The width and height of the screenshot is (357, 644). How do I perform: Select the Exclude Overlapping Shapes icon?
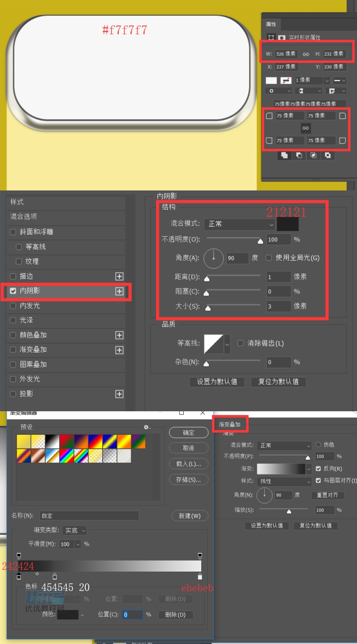pyautogui.click(x=327, y=155)
